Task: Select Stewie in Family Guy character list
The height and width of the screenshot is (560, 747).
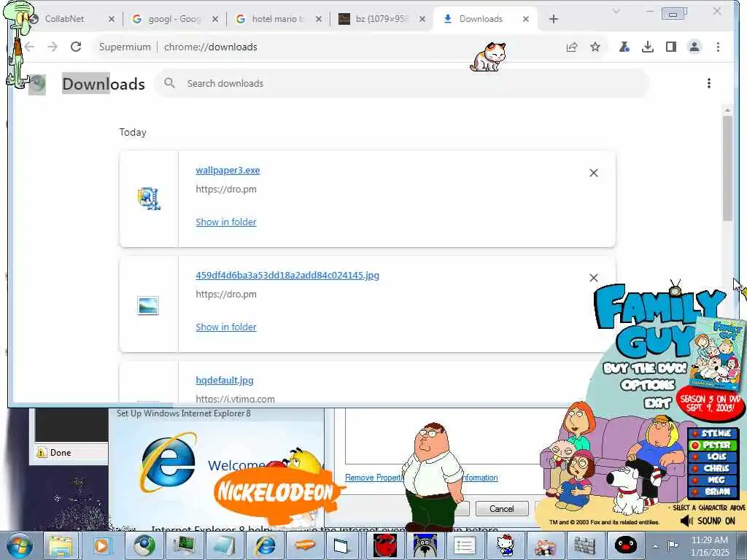Action: click(x=712, y=433)
